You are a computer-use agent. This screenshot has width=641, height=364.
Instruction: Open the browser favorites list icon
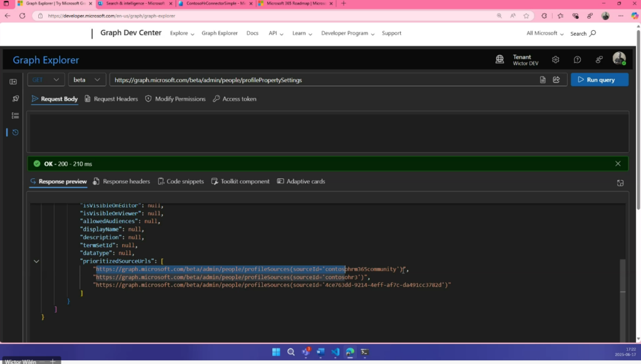(x=560, y=16)
